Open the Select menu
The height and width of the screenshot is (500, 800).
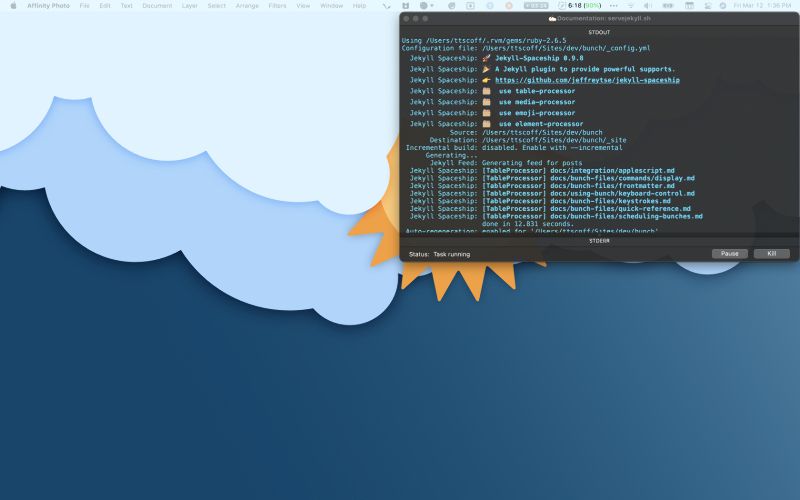click(216, 6)
